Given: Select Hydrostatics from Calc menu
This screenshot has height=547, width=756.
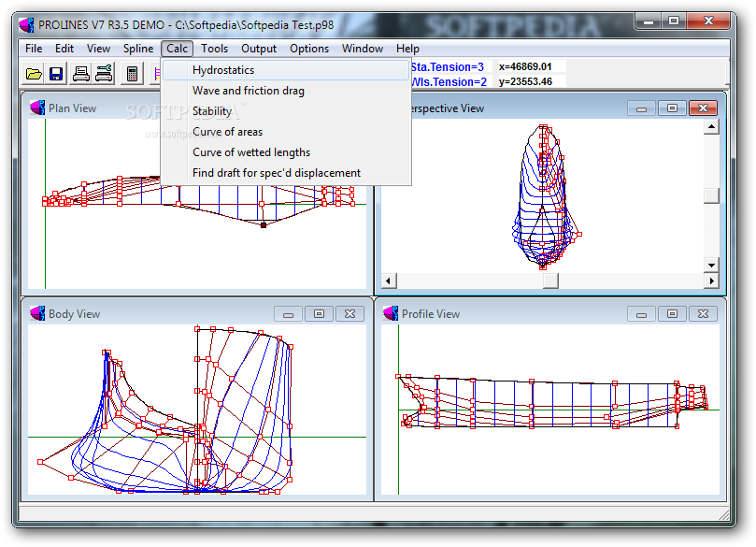Looking at the screenshot, I should (x=286, y=70).
